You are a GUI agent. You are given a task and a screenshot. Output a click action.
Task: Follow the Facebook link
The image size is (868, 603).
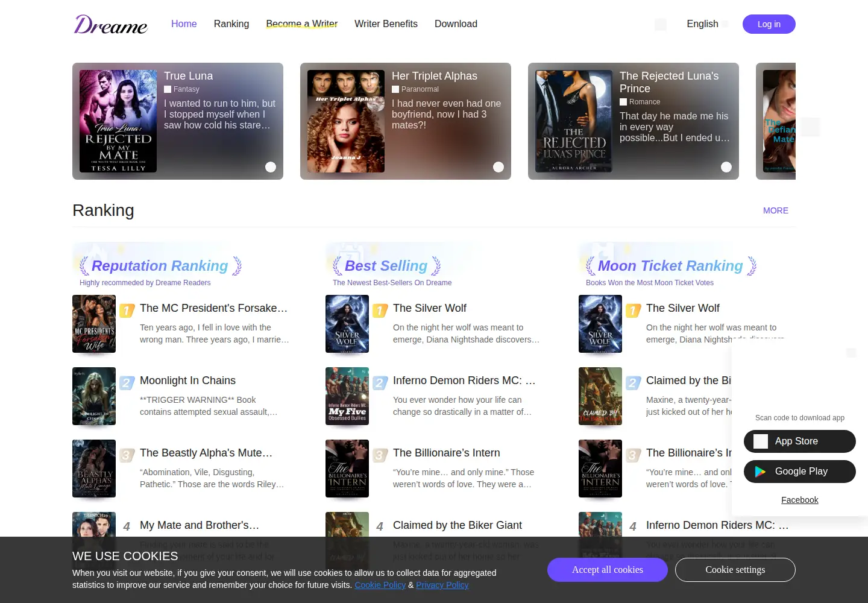point(800,500)
